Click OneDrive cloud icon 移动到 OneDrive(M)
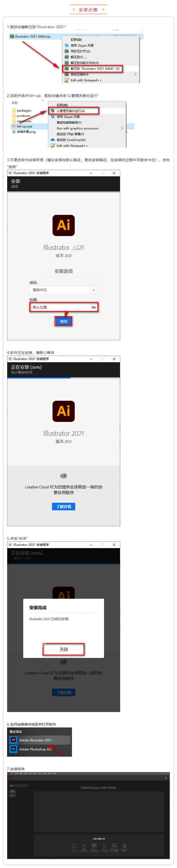This screenshot has width=177, height=868. [53, 140]
